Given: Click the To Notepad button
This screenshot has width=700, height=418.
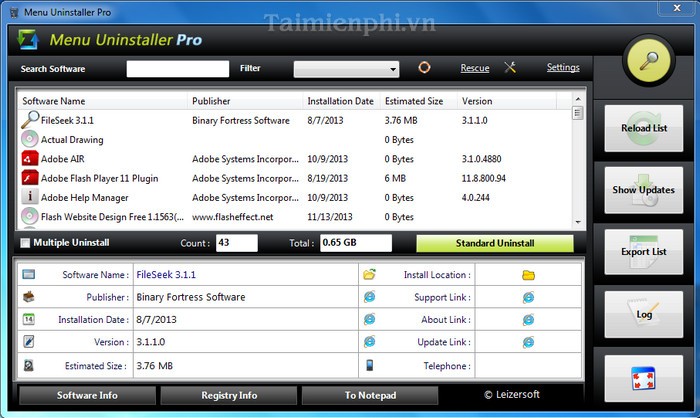Looking at the screenshot, I should (x=370, y=395).
